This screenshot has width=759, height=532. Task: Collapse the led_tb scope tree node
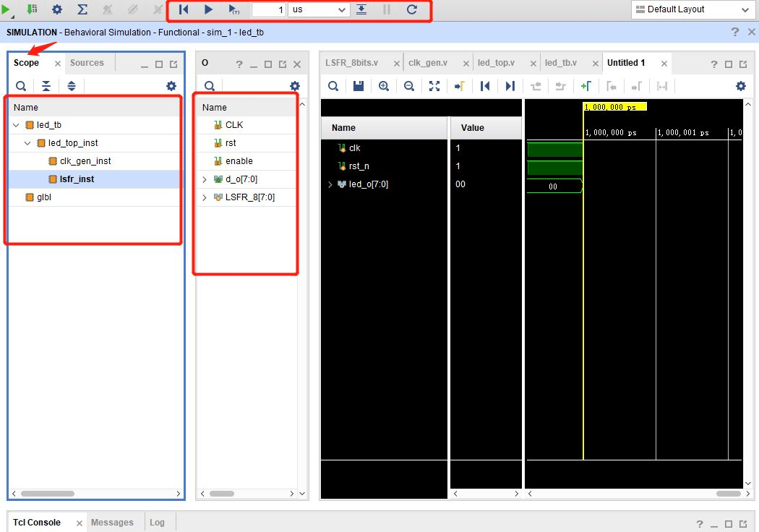(x=16, y=124)
